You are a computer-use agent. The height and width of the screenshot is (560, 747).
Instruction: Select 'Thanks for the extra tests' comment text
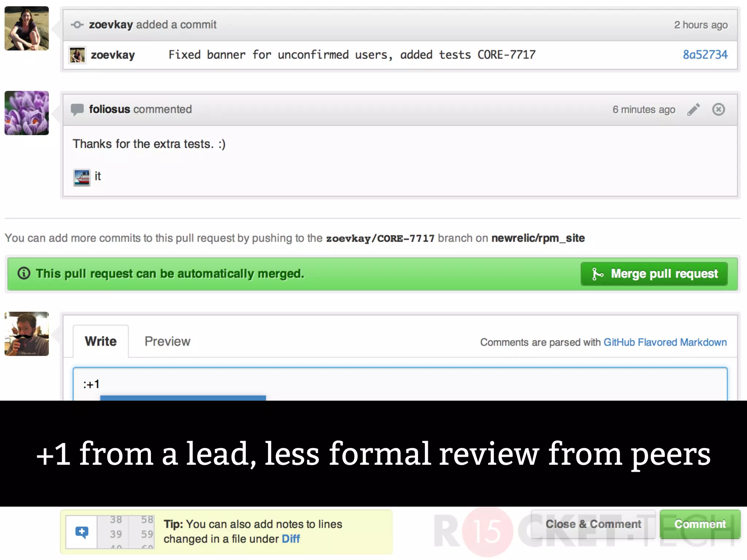(149, 144)
